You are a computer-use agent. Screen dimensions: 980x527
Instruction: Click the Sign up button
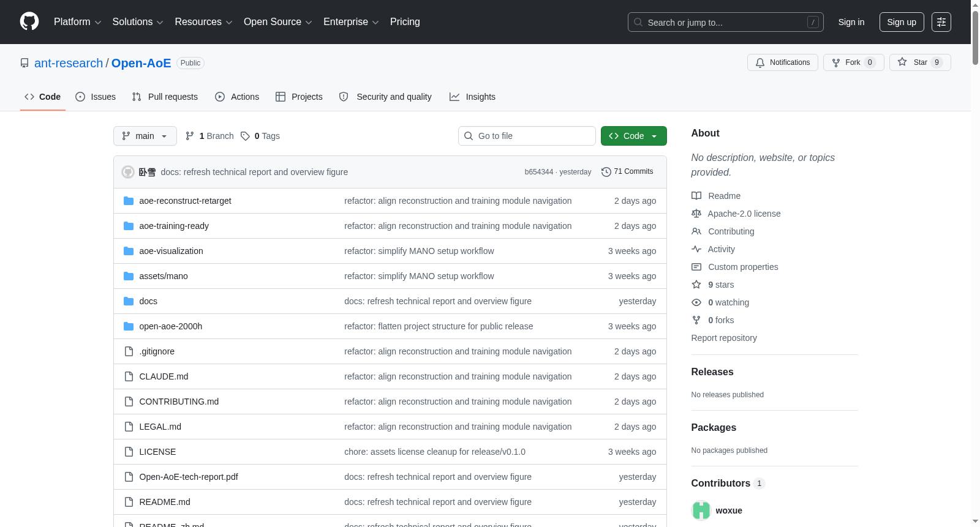902,22
